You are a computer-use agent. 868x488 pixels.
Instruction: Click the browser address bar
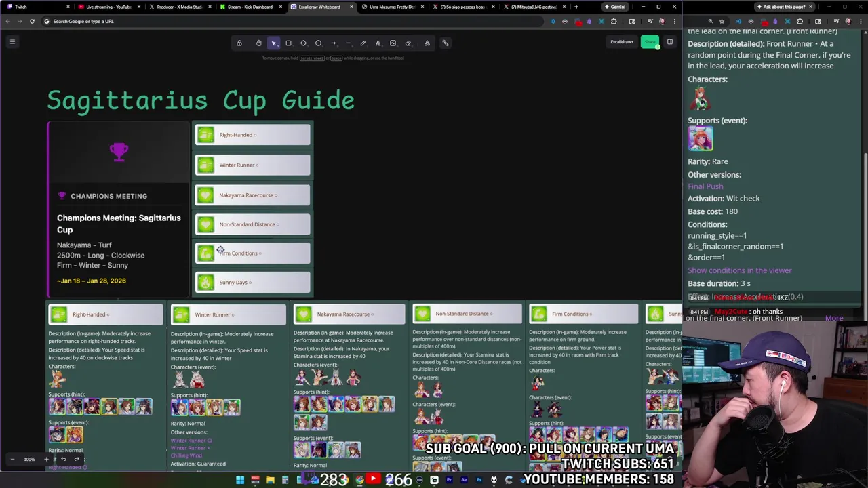point(292,21)
